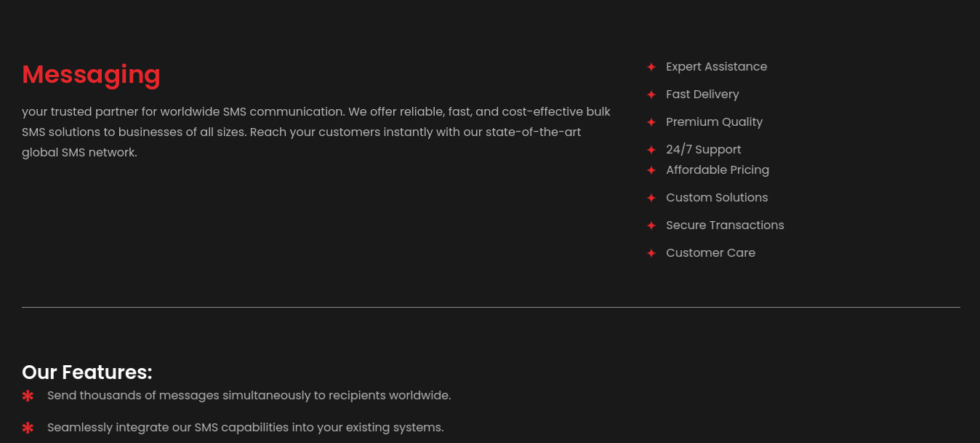Click the star icon before Premium Quality
Image resolution: width=980 pixels, height=443 pixels.
tap(651, 122)
